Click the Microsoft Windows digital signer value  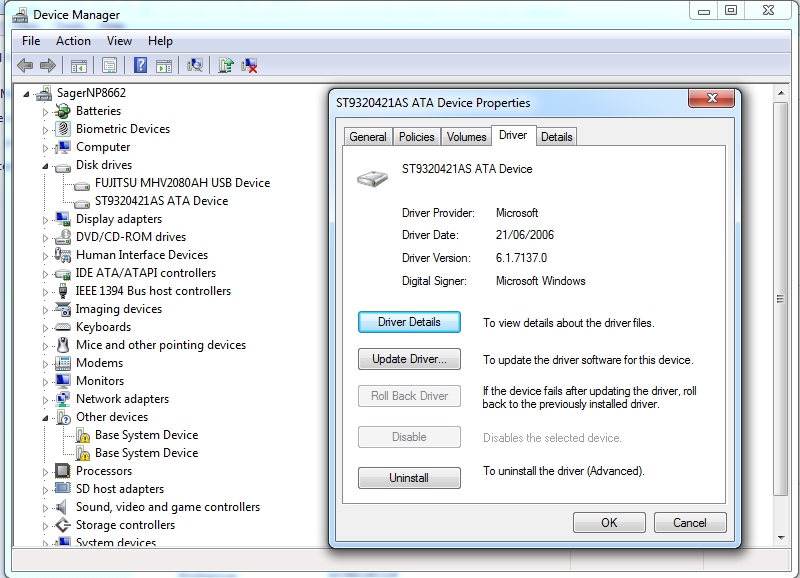(540, 281)
